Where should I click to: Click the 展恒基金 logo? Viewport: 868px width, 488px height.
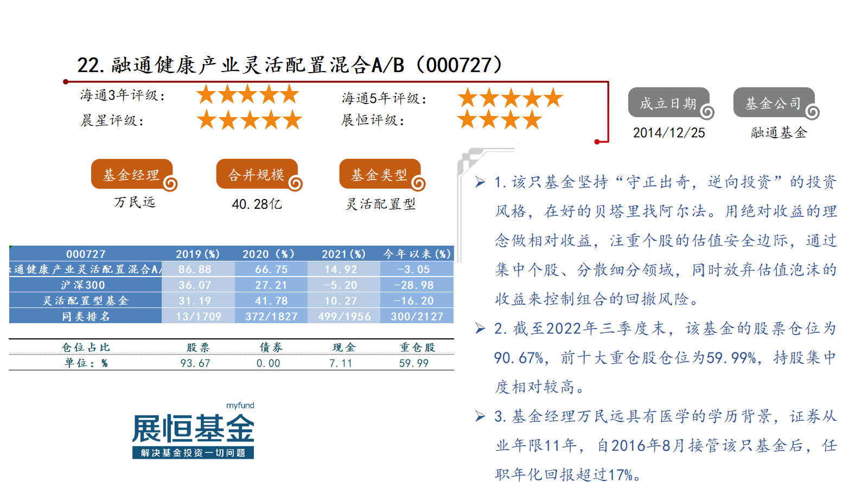[193, 431]
